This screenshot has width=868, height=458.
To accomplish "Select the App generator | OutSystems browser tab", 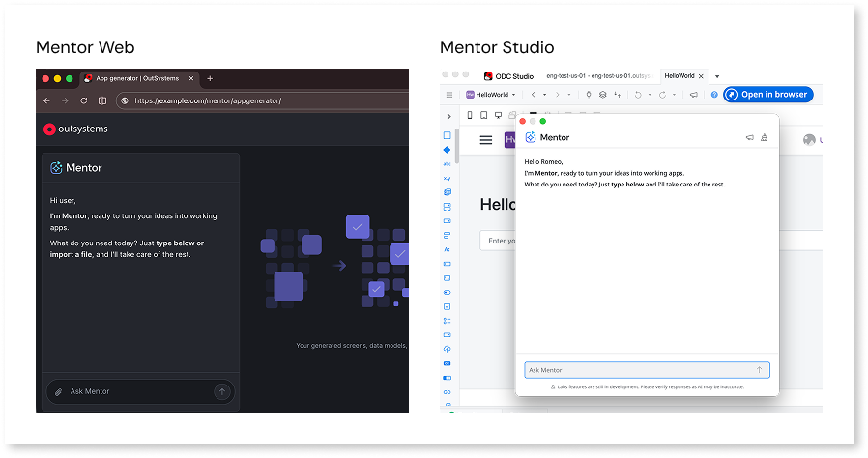I will click(x=138, y=78).
